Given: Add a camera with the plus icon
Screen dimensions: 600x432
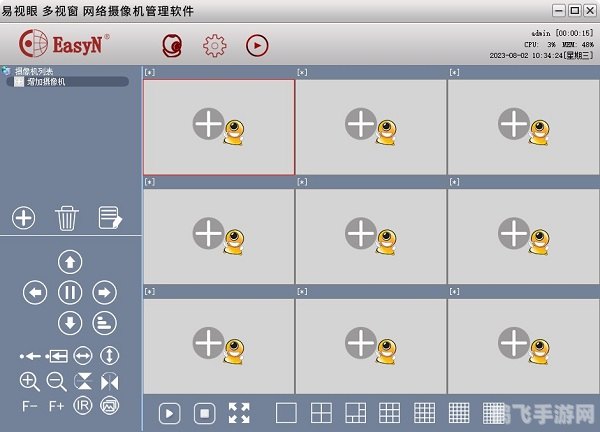Looking at the screenshot, I should tap(24, 217).
